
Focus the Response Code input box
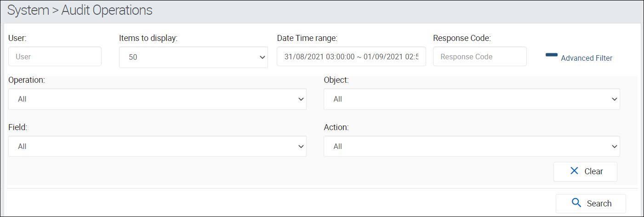click(479, 57)
